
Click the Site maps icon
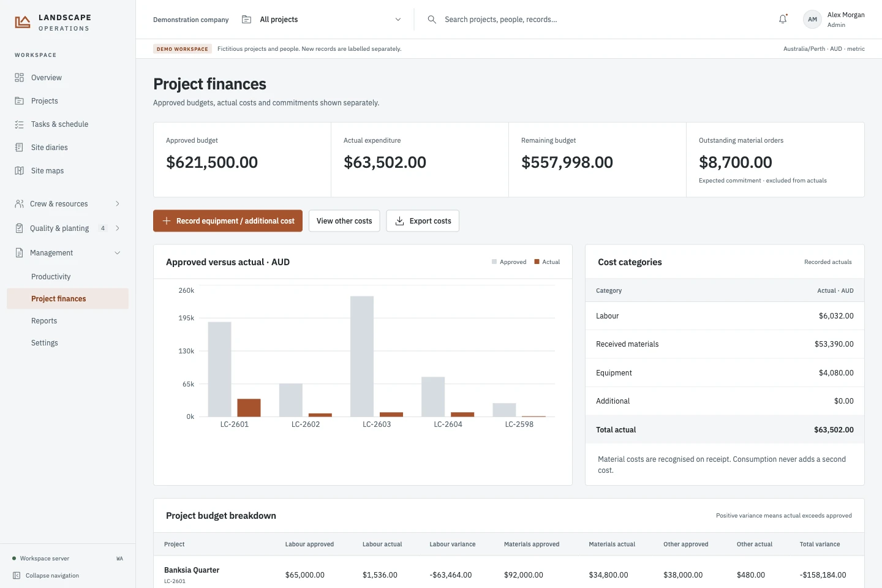[x=19, y=171]
